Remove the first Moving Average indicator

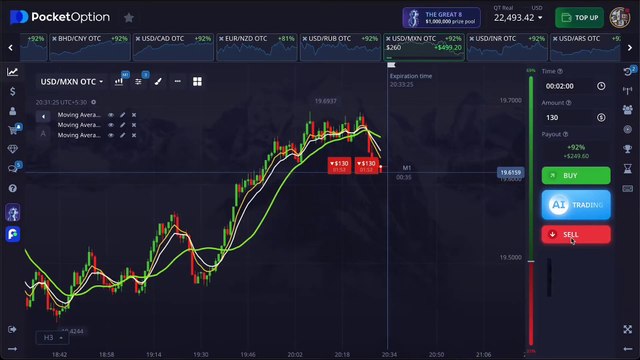[134, 115]
